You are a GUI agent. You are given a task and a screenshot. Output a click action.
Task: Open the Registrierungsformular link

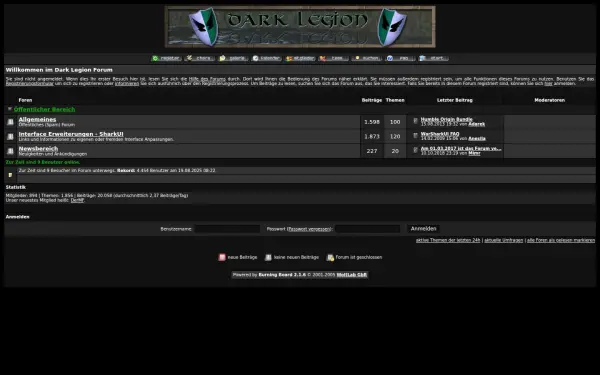29,83
